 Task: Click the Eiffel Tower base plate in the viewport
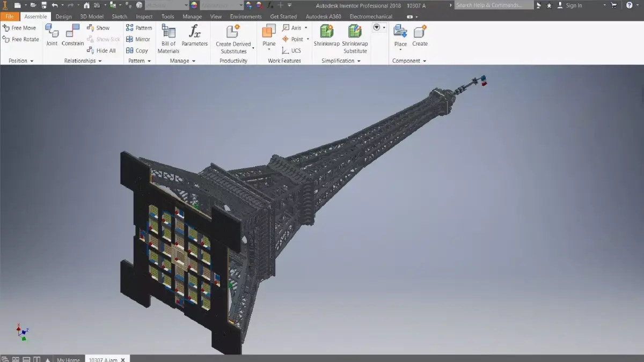pyautogui.click(x=180, y=252)
